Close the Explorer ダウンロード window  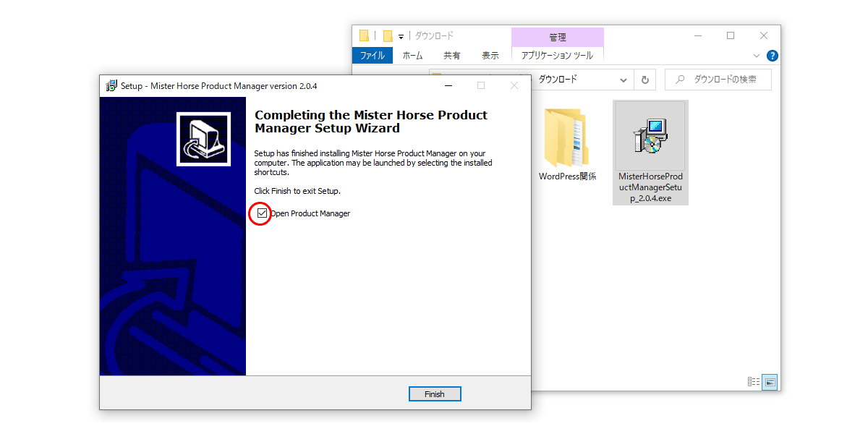click(x=764, y=35)
